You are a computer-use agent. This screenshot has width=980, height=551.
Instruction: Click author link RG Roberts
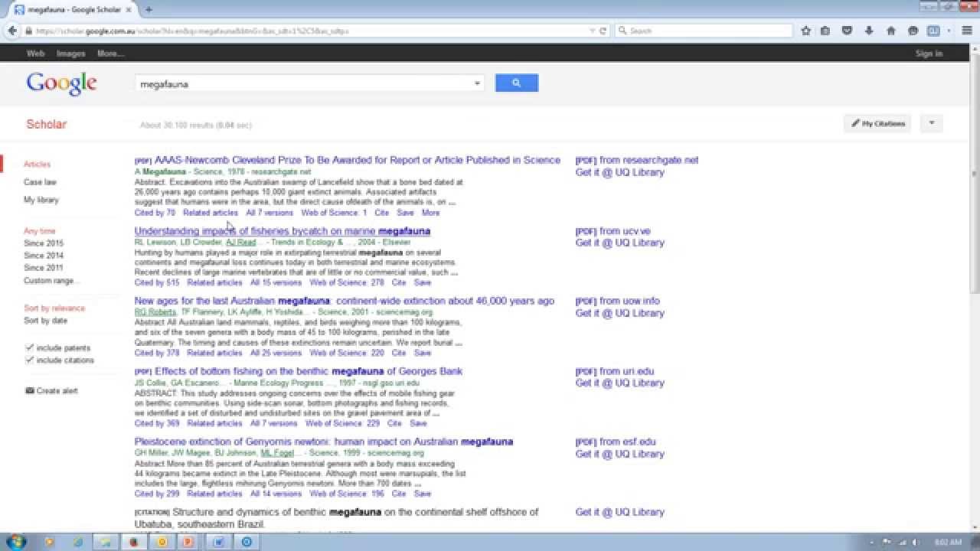(155, 312)
